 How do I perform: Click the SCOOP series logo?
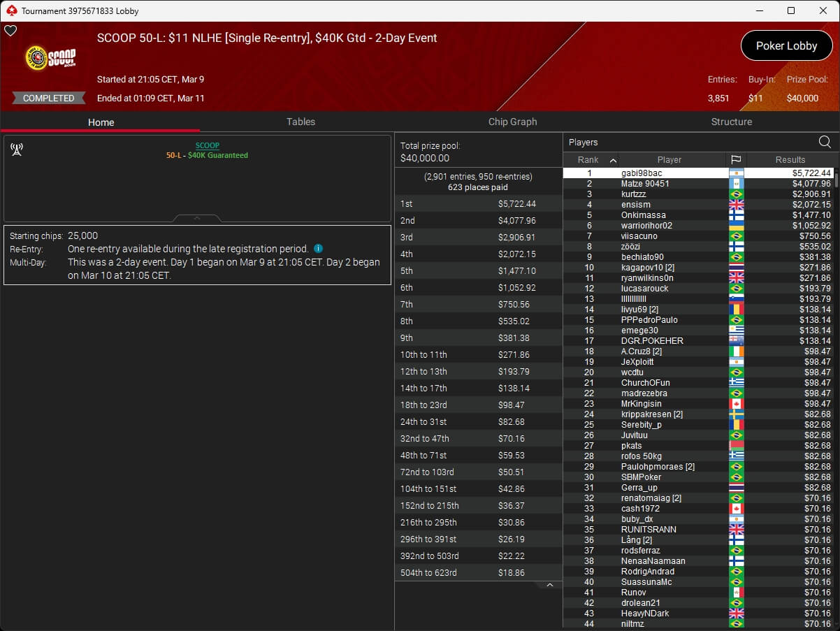point(50,57)
